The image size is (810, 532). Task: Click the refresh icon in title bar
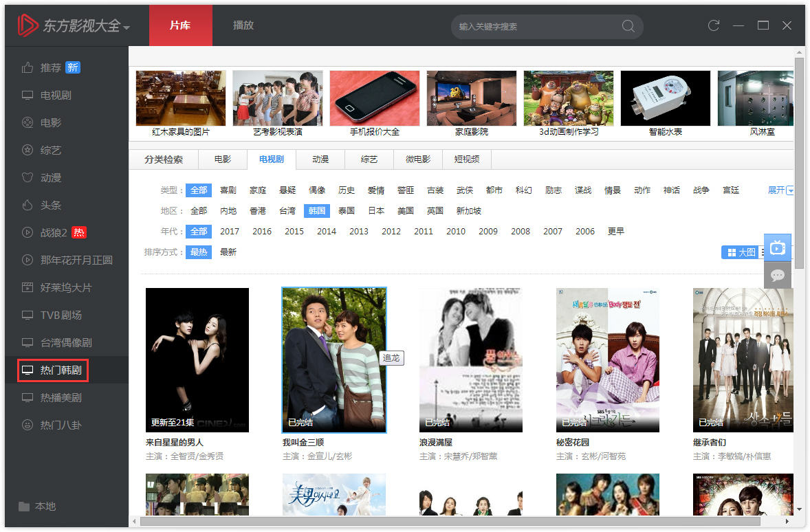pyautogui.click(x=714, y=25)
